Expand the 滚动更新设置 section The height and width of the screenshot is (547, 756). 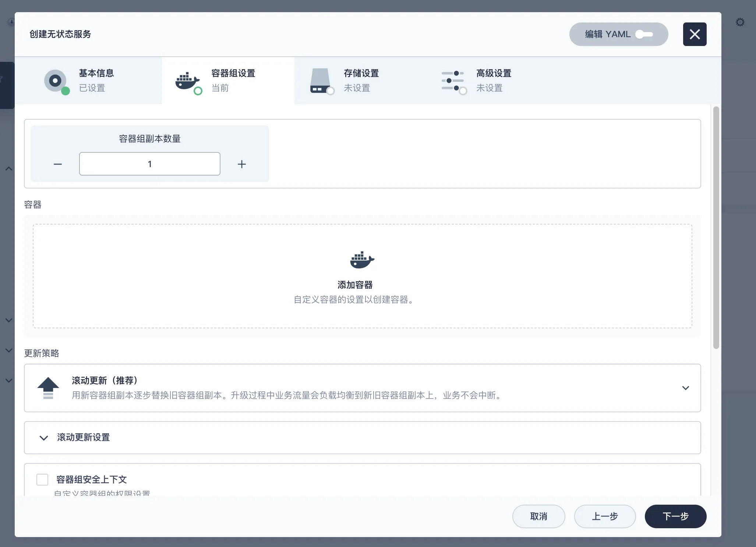click(363, 438)
